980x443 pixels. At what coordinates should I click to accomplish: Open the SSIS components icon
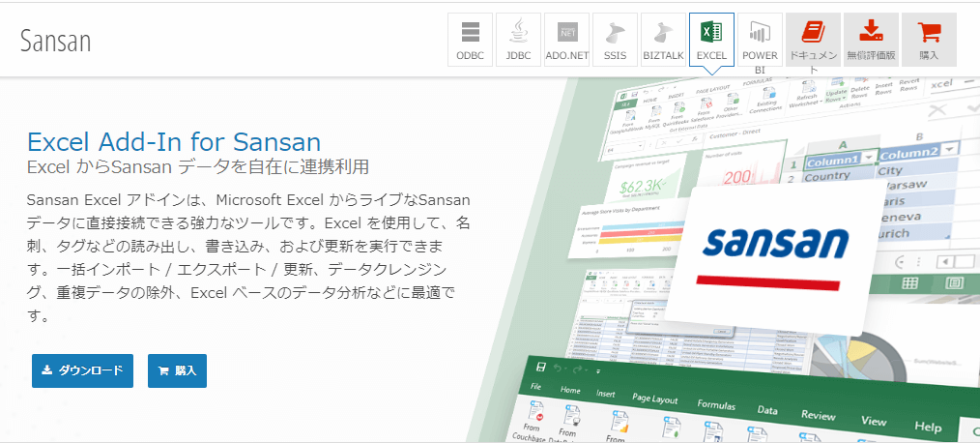pos(615,40)
